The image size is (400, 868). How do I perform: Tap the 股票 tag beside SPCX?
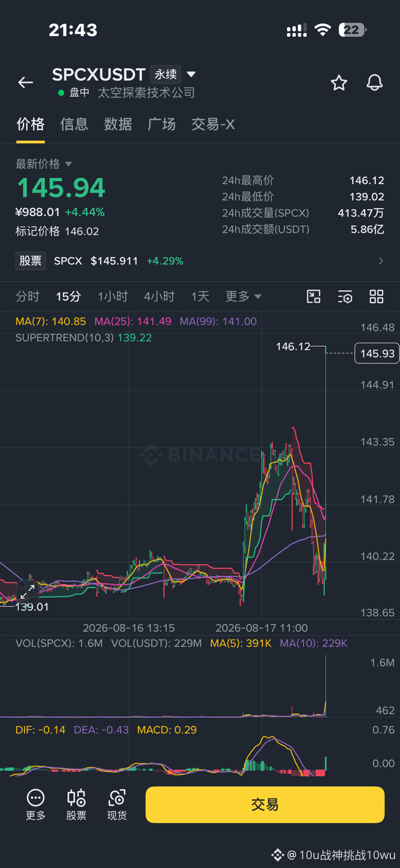[x=30, y=261]
